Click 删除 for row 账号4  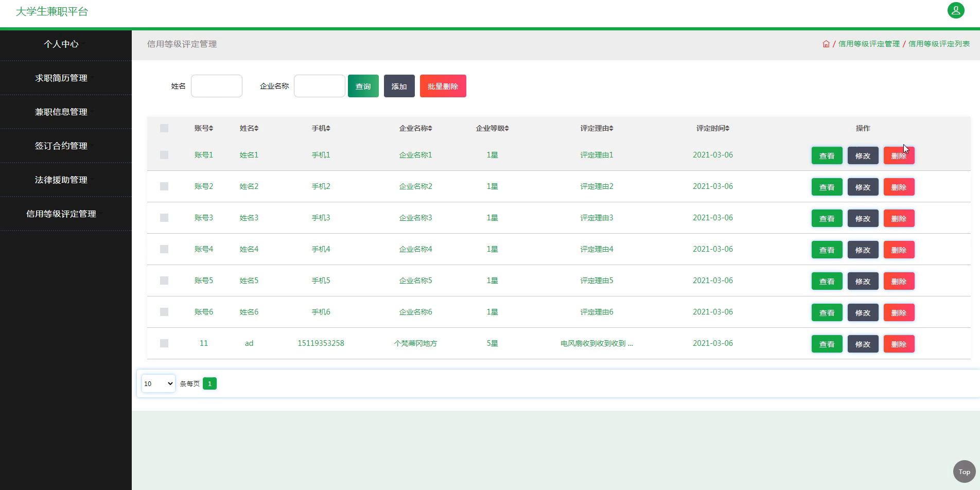[x=899, y=250]
